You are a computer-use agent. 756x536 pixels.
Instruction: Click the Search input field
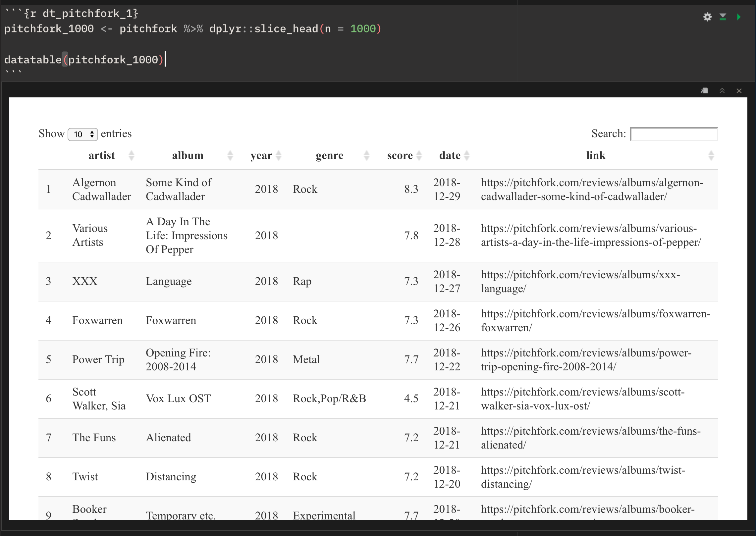pyautogui.click(x=674, y=134)
